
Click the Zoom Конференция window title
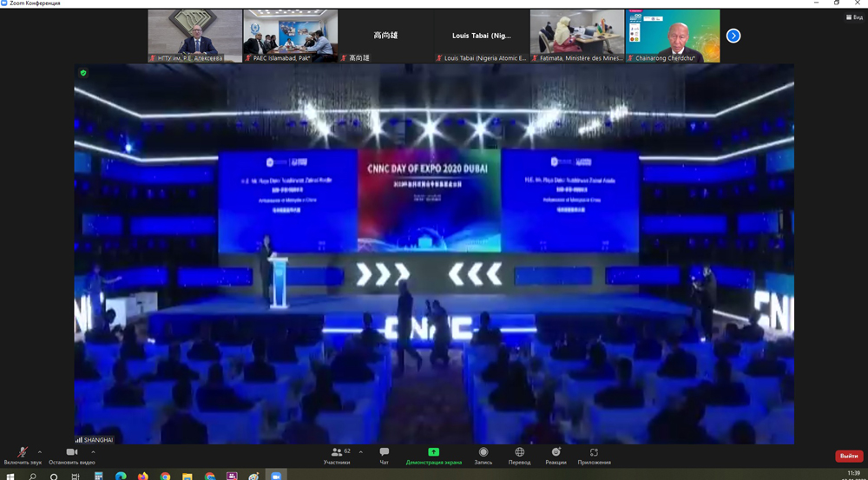35,3
